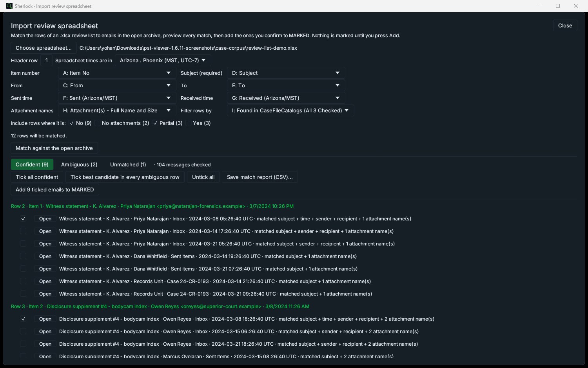Click Tick all confident button
This screenshot has height=368, width=588.
coord(37,177)
